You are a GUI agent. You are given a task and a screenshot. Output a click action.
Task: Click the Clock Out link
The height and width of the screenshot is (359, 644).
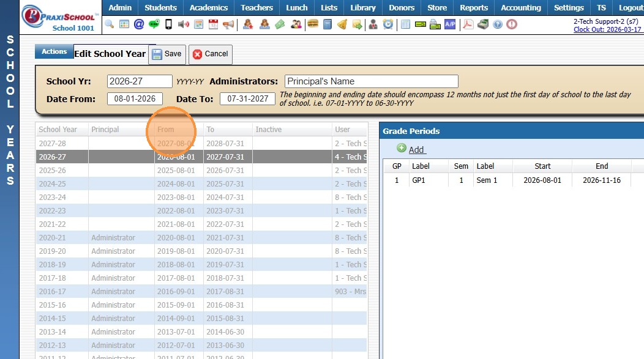pos(607,29)
